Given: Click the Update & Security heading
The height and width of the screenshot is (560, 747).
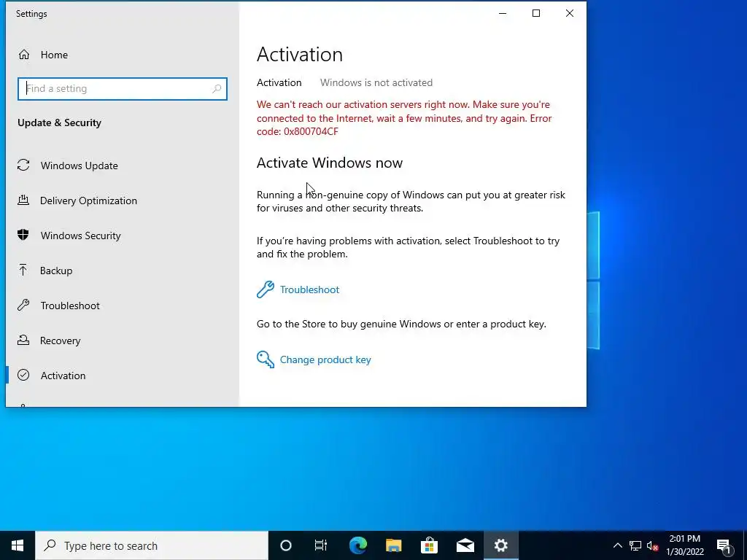Looking at the screenshot, I should point(60,122).
